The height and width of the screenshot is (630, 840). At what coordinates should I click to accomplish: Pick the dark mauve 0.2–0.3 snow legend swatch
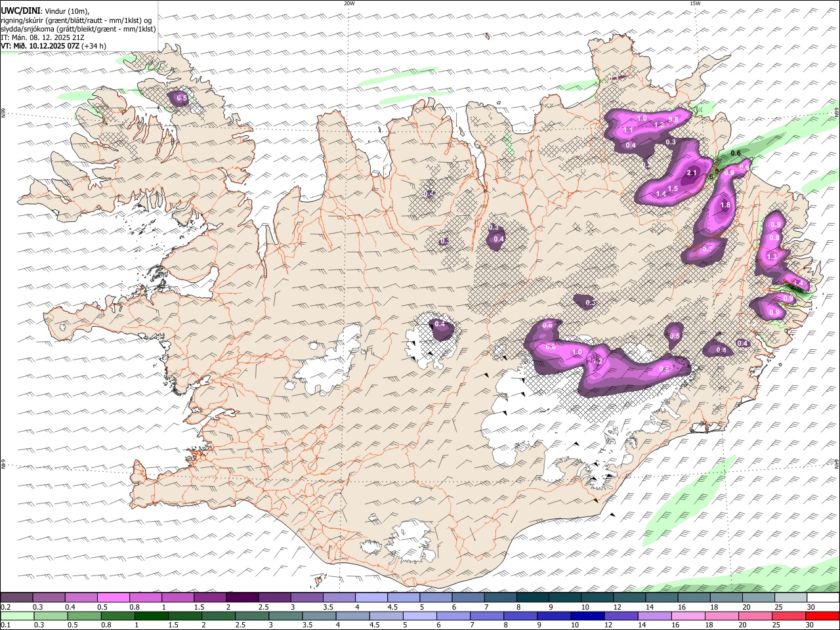tap(17, 598)
